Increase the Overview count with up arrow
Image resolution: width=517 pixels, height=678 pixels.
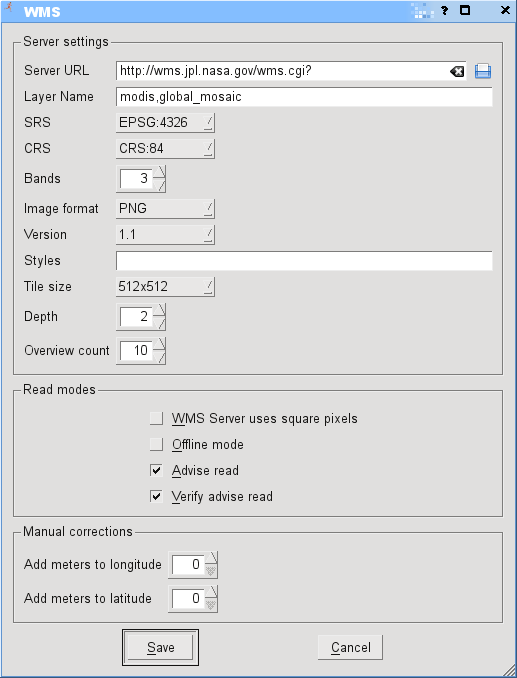[x=160, y=344]
